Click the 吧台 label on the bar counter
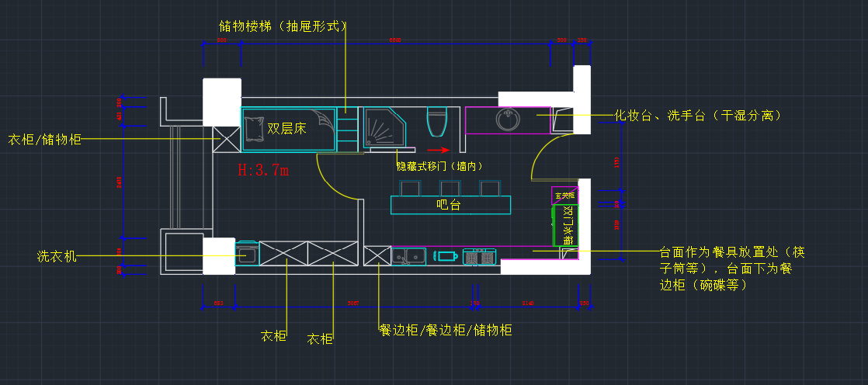The image size is (868, 385). (x=449, y=205)
